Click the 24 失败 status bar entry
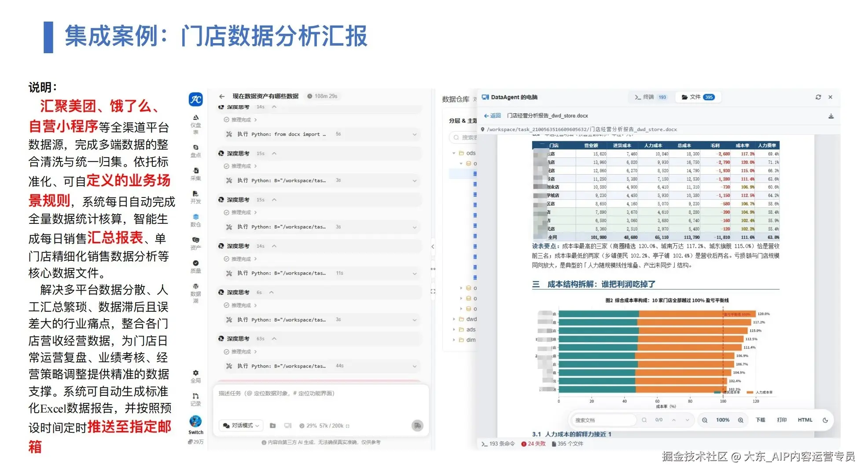This screenshot has height=475, width=868. click(533, 444)
